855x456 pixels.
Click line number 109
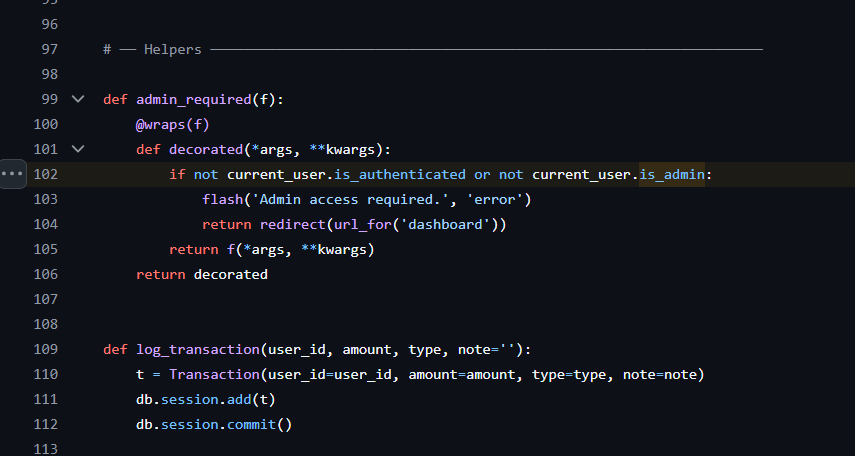coord(46,349)
